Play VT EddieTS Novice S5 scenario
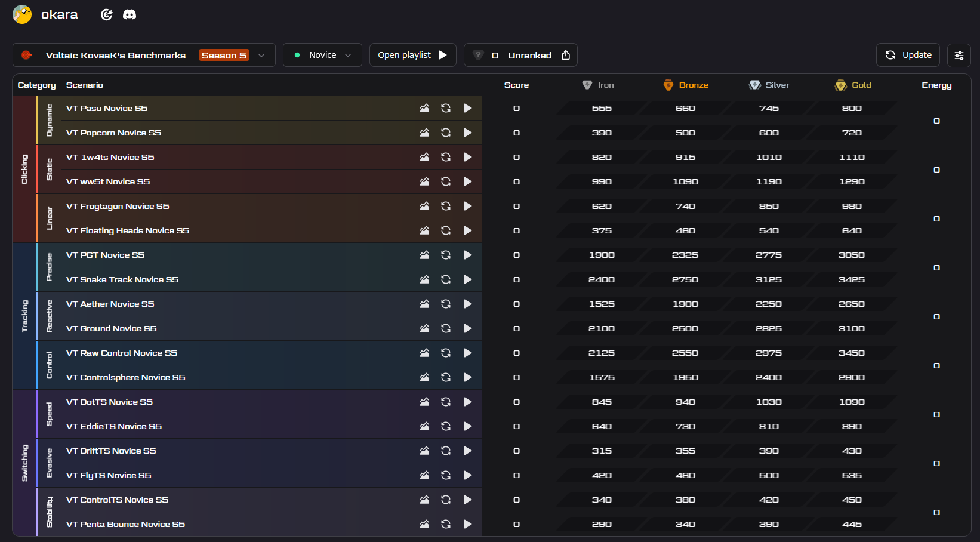Screen dimensions: 980x542 468,426
